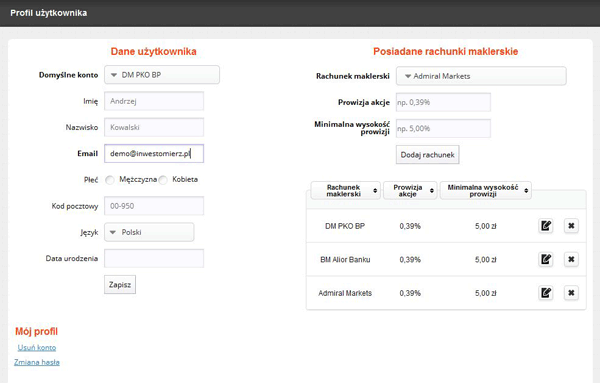Viewport: 600px width, 383px height.
Task: Click the DM PKO BP table cell
Action: (345, 226)
